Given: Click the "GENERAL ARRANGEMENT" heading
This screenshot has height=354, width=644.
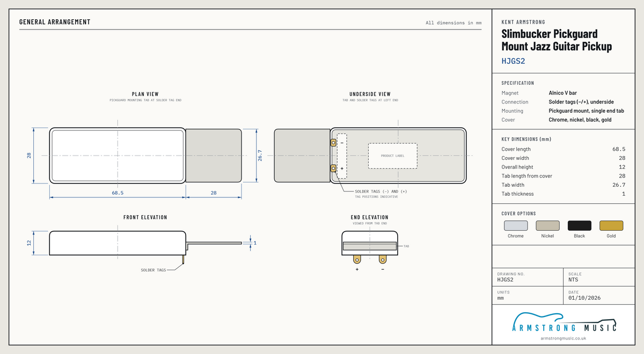Looking at the screenshot, I should [55, 22].
